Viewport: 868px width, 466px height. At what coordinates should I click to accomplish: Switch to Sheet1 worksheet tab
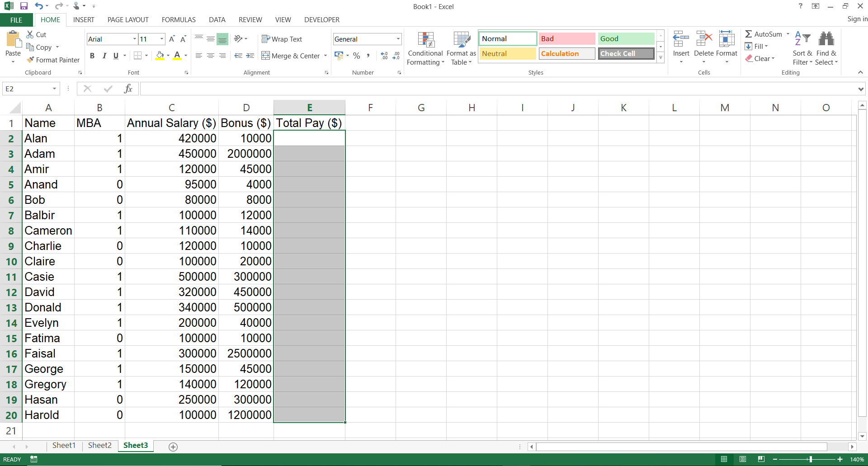64,445
